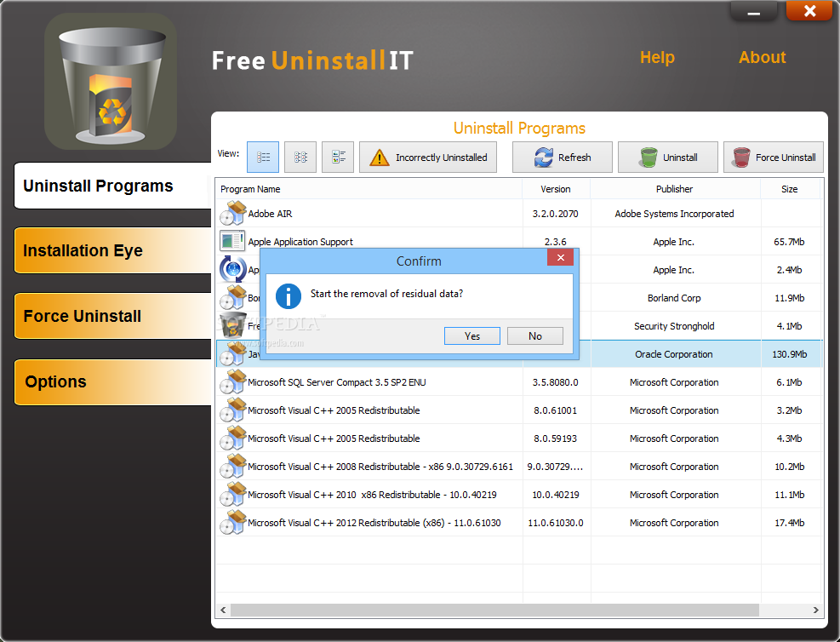
Task: Click the horizontal scrollbar right arrow
Action: [x=815, y=610]
